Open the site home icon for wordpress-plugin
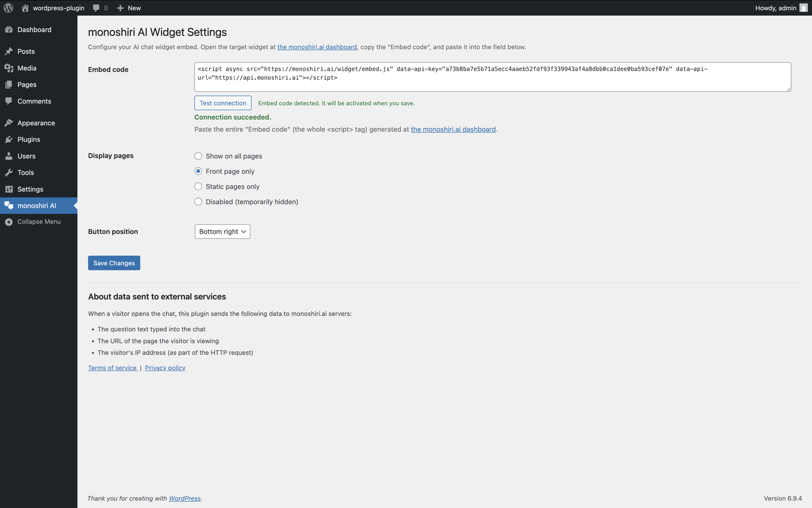812x508 pixels. [x=25, y=8]
